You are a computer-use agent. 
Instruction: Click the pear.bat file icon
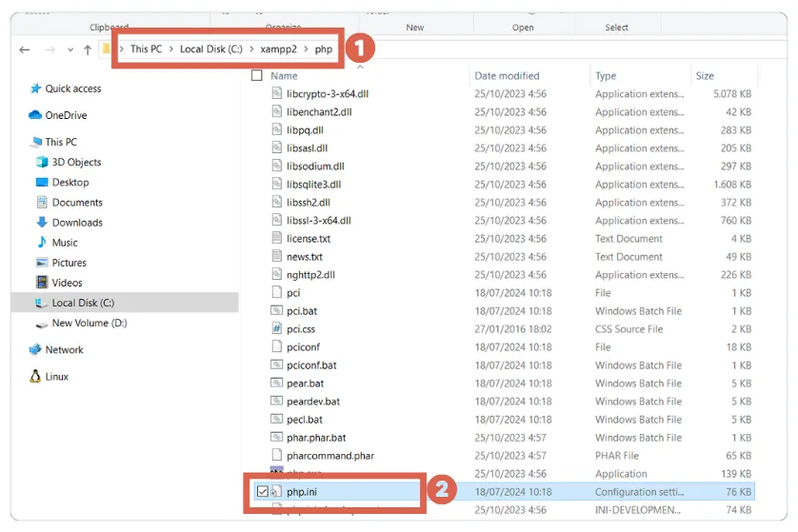[276, 383]
